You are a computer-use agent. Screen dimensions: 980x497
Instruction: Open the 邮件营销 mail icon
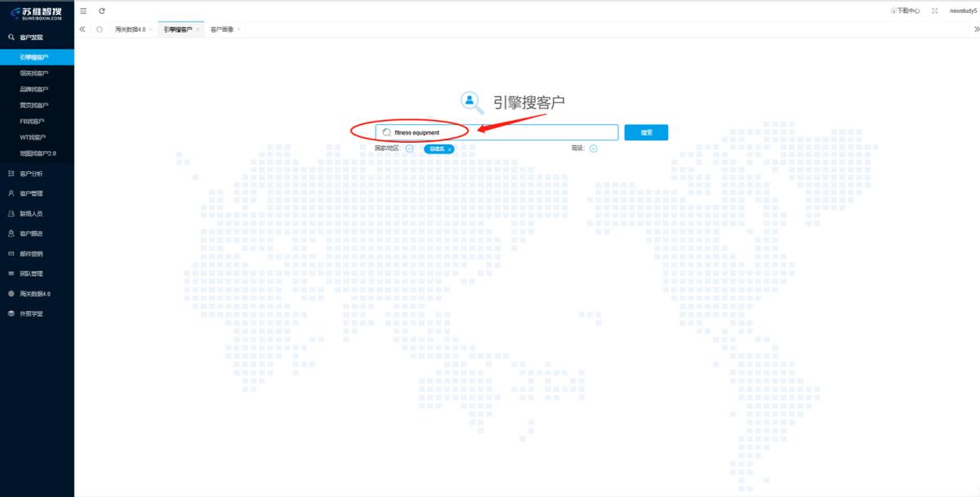pyautogui.click(x=10, y=253)
